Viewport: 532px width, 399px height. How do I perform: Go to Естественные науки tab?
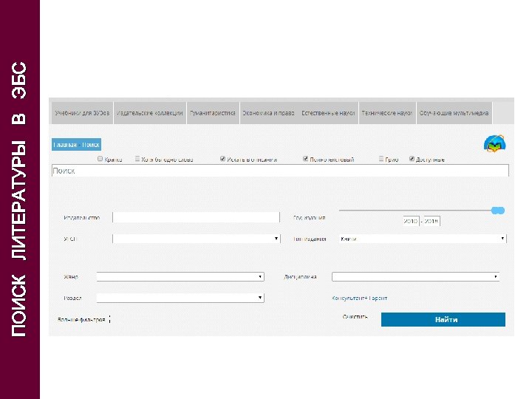[x=328, y=113]
